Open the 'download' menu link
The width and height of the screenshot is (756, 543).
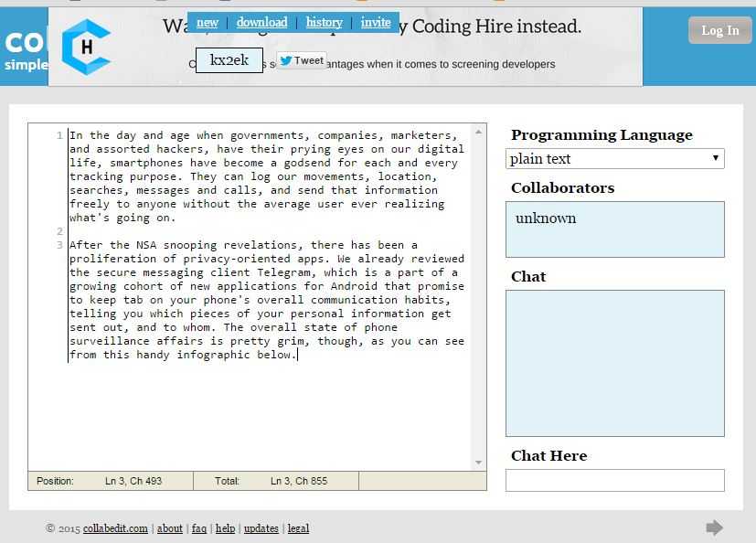coord(261,23)
